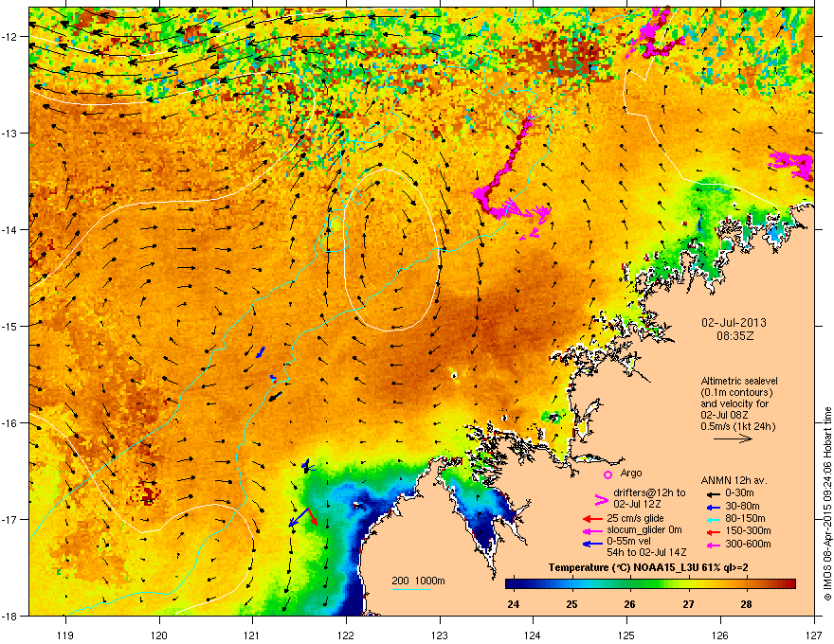Screen dimensions: 834x644
Task: Click the 25 cm/s glide label
Action: coord(636,518)
